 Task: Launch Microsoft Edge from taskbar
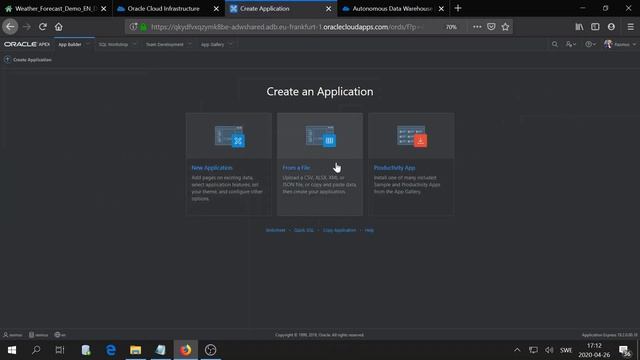(x=111, y=350)
